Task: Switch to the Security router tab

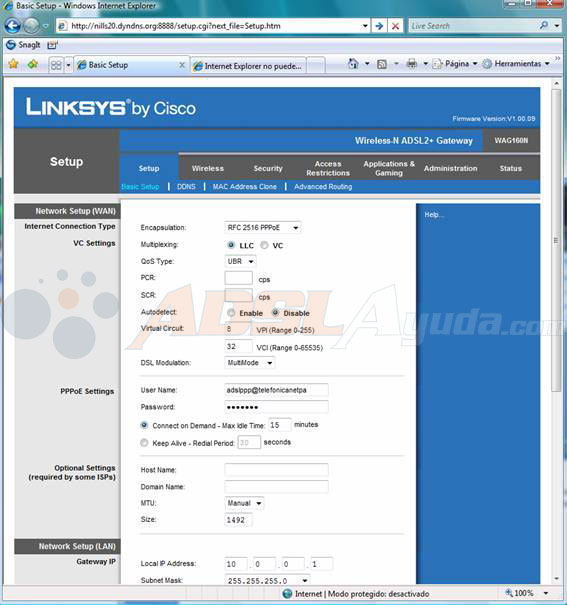Action: click(268, 168)
